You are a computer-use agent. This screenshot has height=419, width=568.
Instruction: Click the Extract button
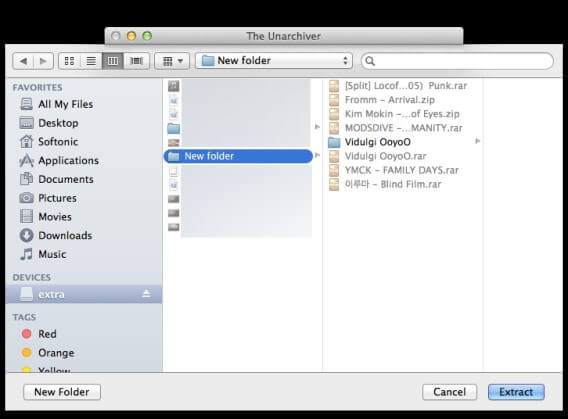pyautogui.click(x=516, y=392)
